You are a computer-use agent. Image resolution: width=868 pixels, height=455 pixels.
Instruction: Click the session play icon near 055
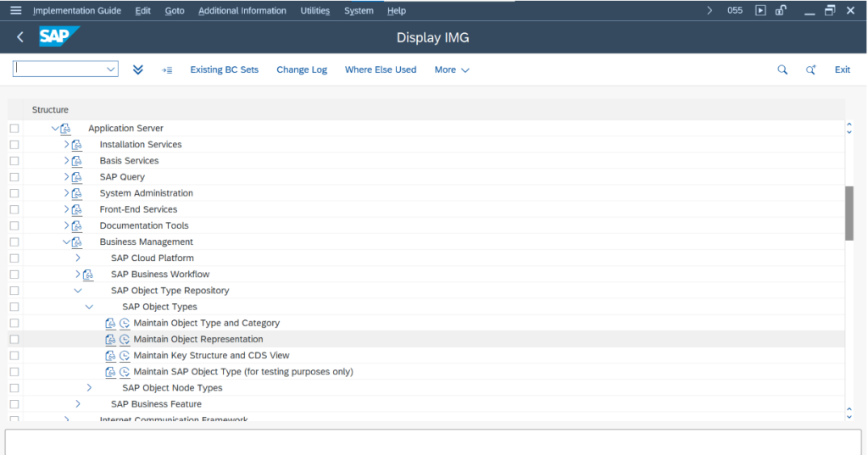760,10
